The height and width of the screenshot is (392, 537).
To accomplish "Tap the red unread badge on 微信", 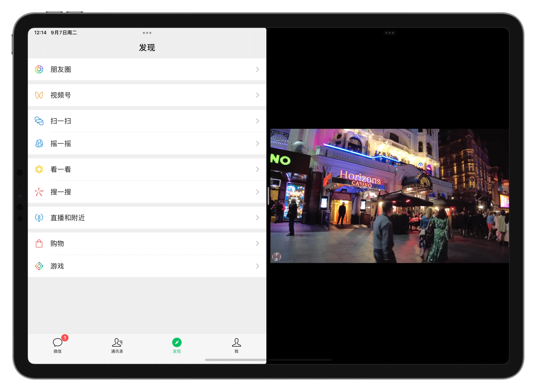I will click(x=65, y=338).
